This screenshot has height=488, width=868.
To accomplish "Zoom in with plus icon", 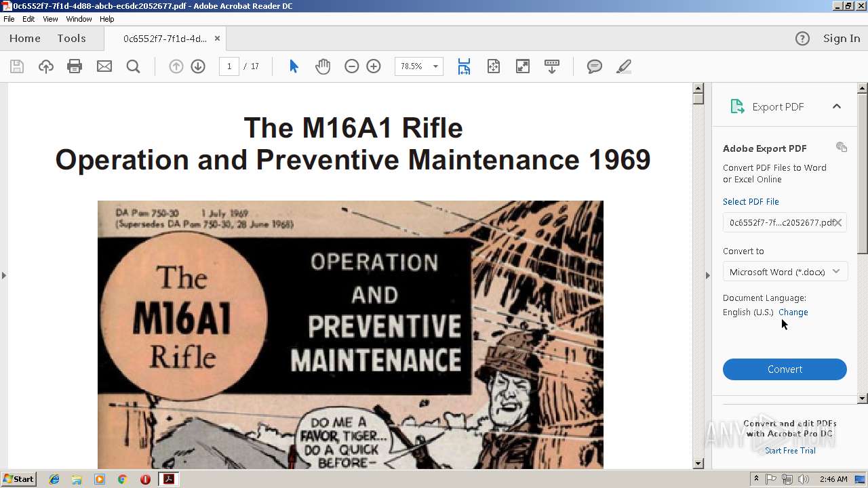I will tap(374, 66).
